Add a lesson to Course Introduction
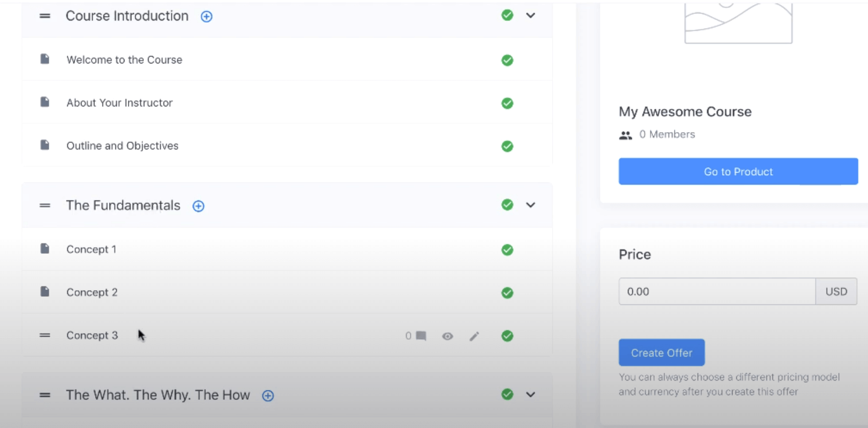The width and height of the screenshot is (868, 428). pos(206,17)
